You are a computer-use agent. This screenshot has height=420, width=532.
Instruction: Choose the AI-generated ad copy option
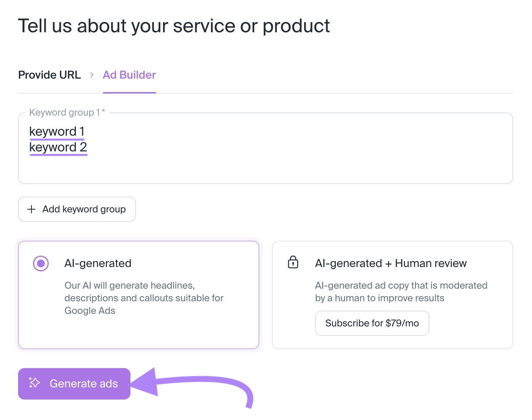[138, 295]
